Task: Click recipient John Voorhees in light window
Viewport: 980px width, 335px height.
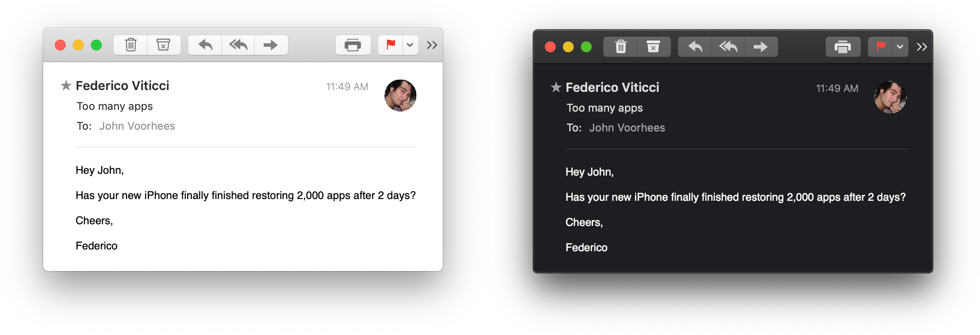Action: pyautogui.click(x=137, y=126)
